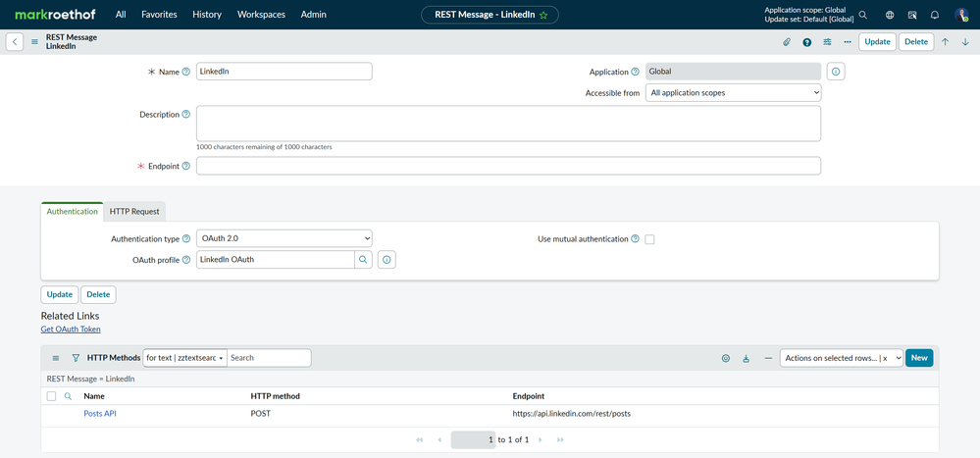The width and height of the screenshot is (980, 458).
Task: Open HTTP Methods list menu icon
Action: (56, 358)
